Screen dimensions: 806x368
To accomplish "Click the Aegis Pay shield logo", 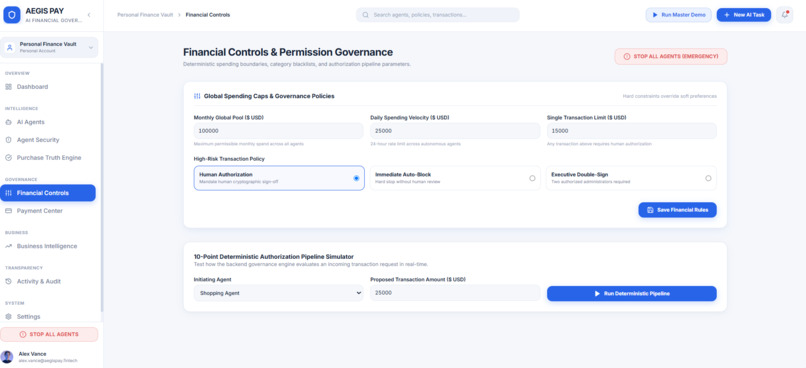I will coord(12,15).
